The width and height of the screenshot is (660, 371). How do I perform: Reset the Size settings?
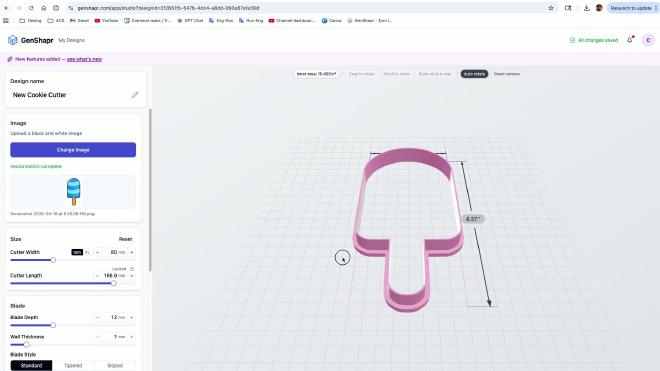(x=125, y=239)
